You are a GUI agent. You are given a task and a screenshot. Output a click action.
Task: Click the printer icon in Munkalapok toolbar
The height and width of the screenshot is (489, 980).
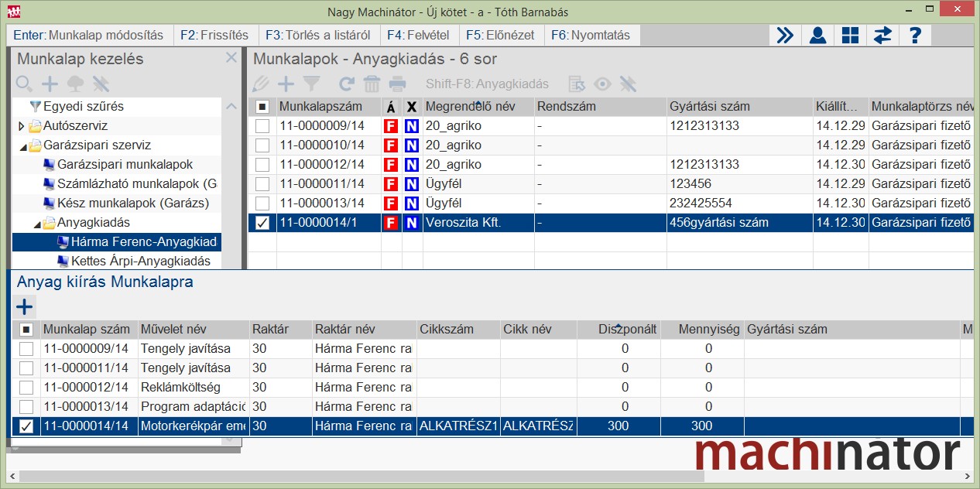[x=397, y=84]
